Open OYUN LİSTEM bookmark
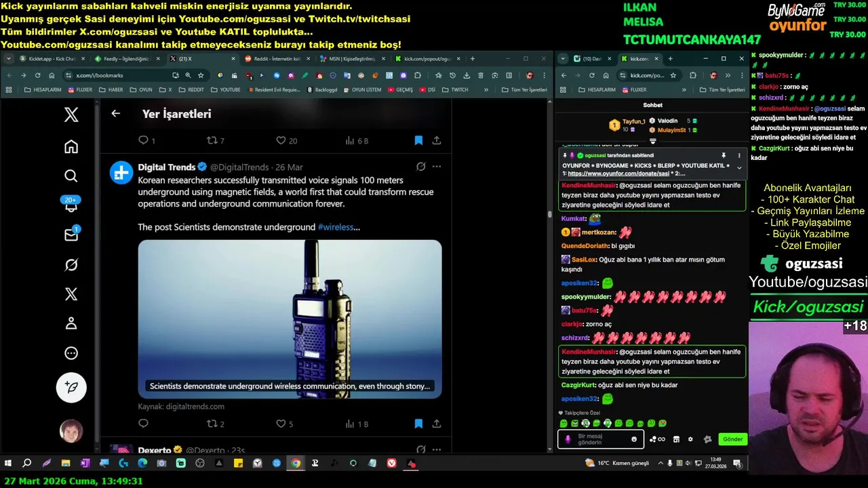868x488 pixels. (363, 89)
